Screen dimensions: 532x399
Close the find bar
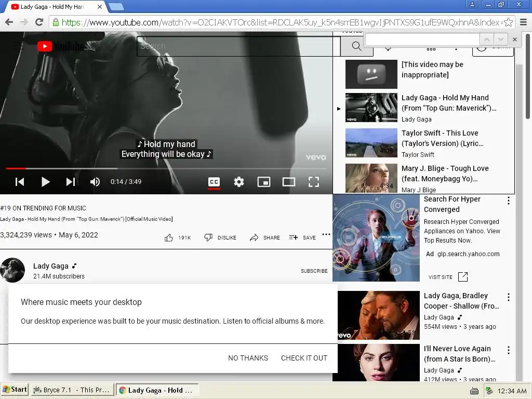point(515,39)
